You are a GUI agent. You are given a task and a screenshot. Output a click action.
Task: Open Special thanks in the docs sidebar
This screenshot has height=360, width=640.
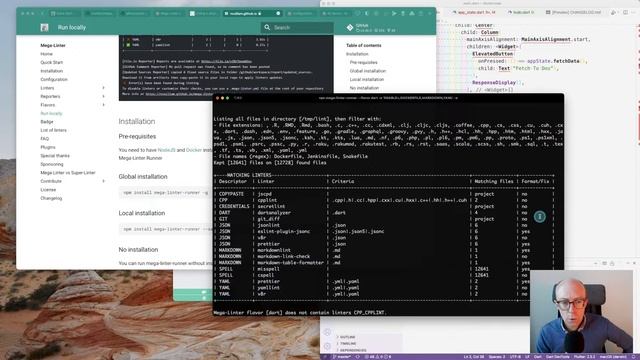click(55, 156)
